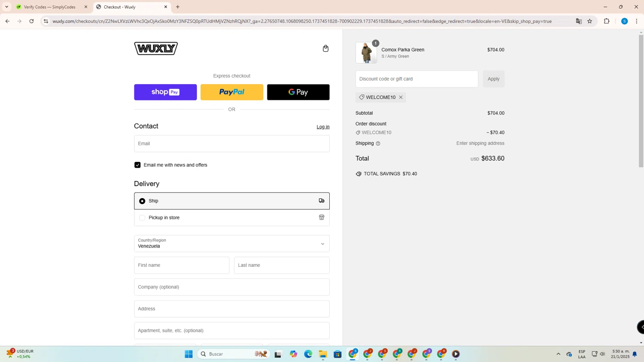Click the store pickup icon
This screenshot has width=644, height=362.
point(322,217)
